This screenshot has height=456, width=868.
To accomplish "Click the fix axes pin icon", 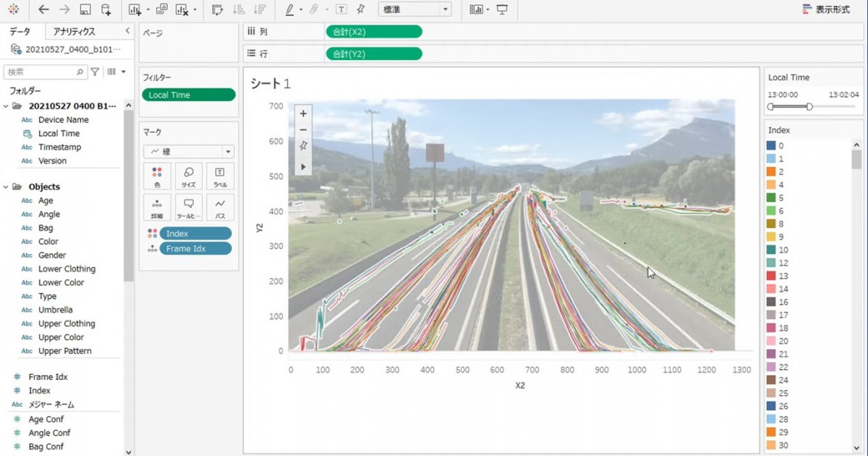I will [x=361, y=9].
